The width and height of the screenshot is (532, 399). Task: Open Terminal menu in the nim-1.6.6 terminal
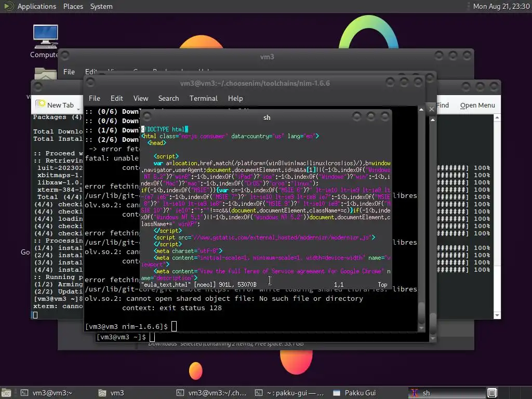pyautogui.click(x=203, y=98)
